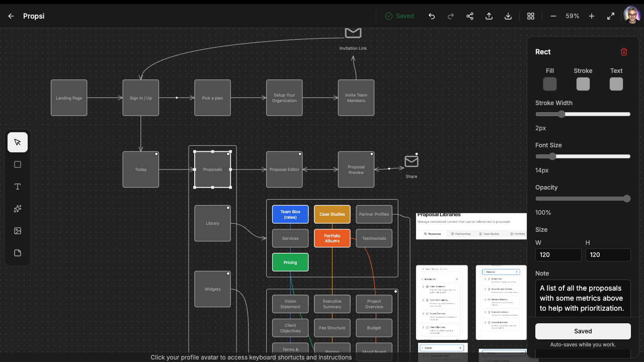Click the Opacity slider track
This screenshot has height=362, width=644.
point(583,199)
